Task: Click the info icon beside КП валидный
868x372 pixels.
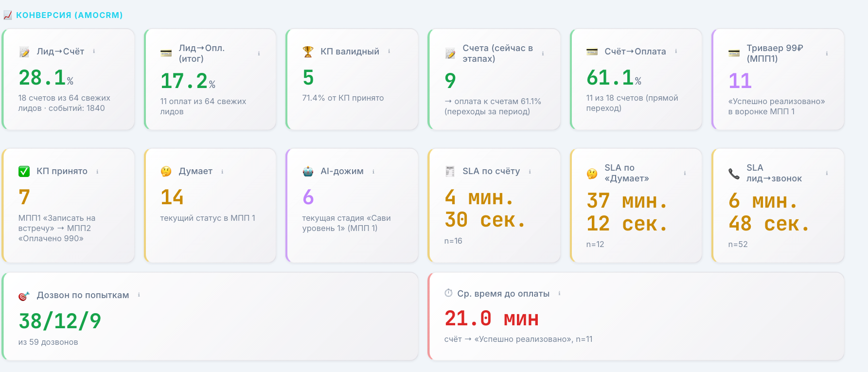Action: (x=389, y=51)
